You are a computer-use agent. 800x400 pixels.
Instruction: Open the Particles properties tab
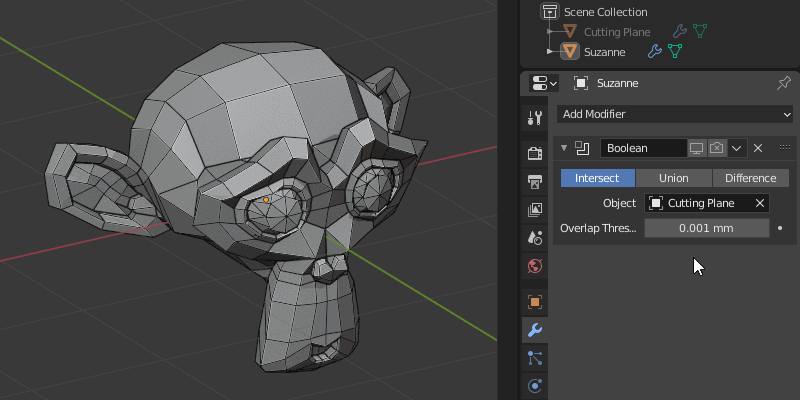[x=535, y=358]
